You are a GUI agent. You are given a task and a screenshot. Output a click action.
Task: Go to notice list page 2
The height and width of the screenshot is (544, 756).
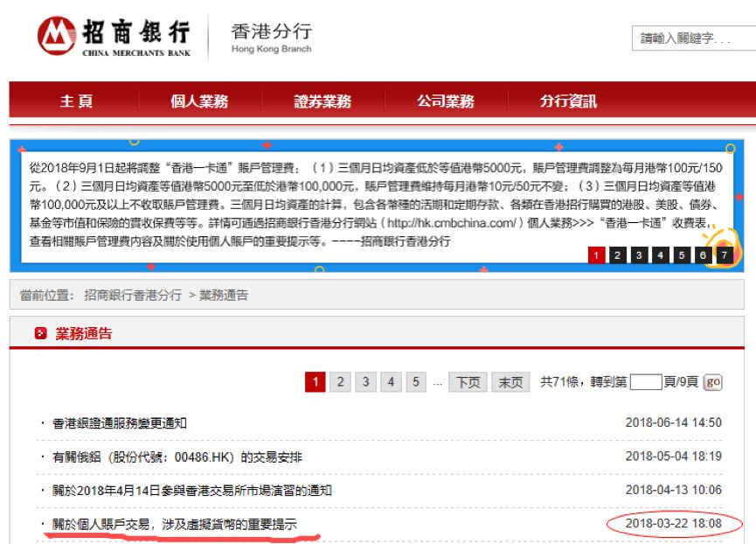point(340,382)
